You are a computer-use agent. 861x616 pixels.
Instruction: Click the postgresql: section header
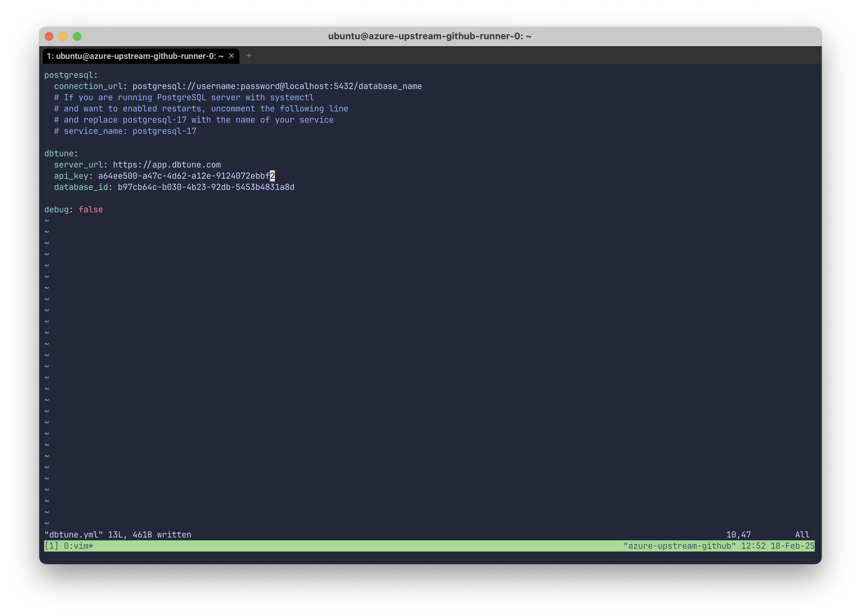(70, 75)
